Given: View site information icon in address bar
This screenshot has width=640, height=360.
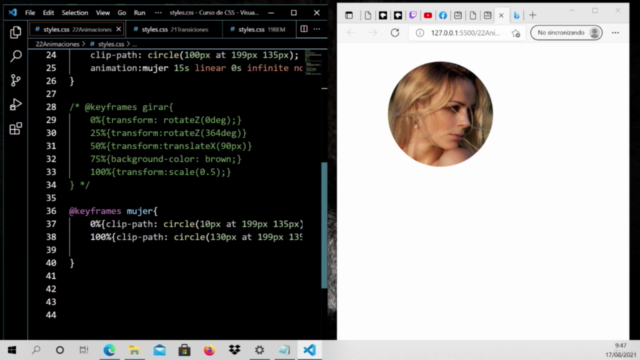Looking at the screenshot, I should 420,33.
